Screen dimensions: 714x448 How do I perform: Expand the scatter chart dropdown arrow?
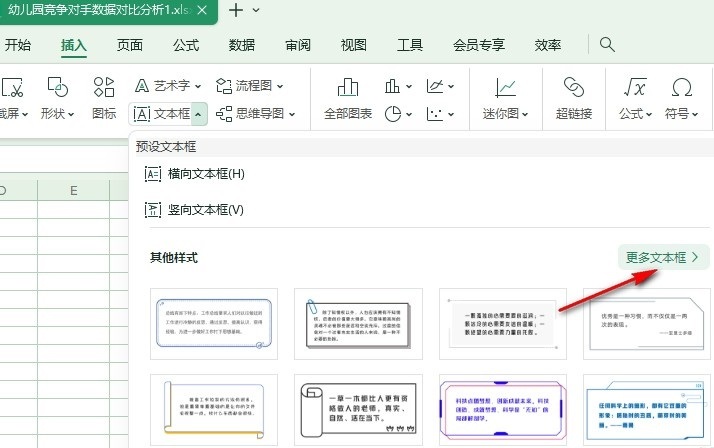click(x=451, y=114)
